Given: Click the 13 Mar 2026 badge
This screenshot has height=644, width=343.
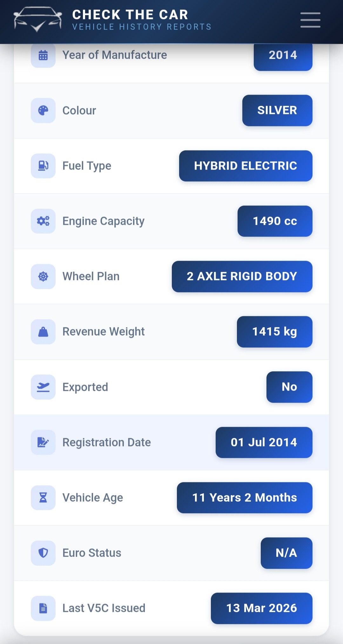Looking at the screenshot, I should coord(261,608).
